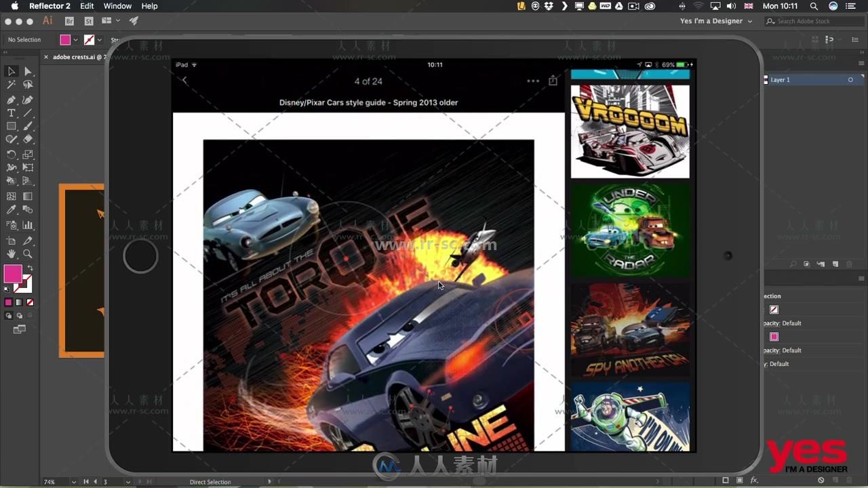The image size is (868, 488).
Task: Open the zoom level dropdown at 74%
Action: click(x=73, y=482)
